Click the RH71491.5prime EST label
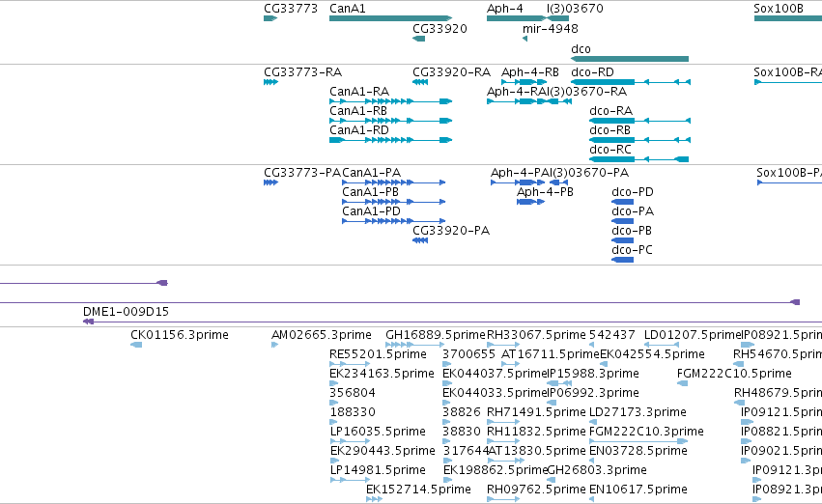Screen dimensions: 822x504 (x=536, y=411)
